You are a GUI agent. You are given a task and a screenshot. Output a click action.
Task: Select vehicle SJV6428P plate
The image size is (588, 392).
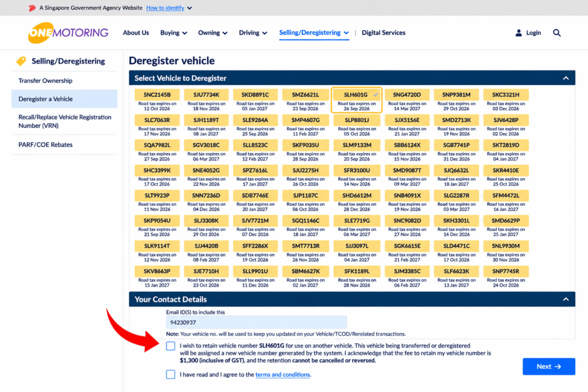pos(506,120)
